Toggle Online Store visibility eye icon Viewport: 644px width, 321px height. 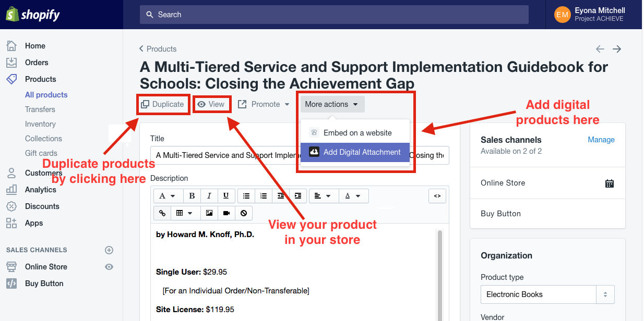[x=109, y=267]
